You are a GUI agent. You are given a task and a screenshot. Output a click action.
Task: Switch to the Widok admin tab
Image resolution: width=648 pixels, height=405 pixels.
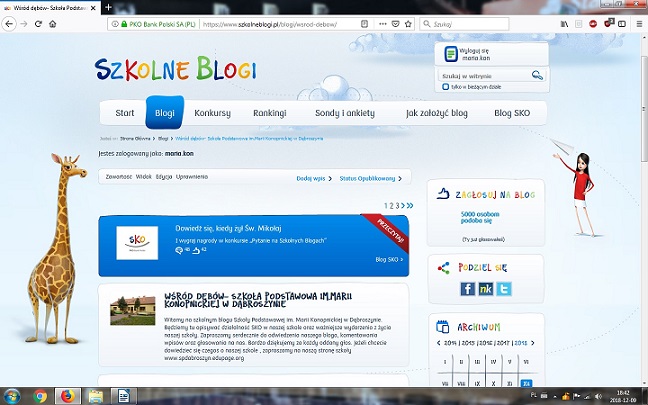[x=144, y=176]
